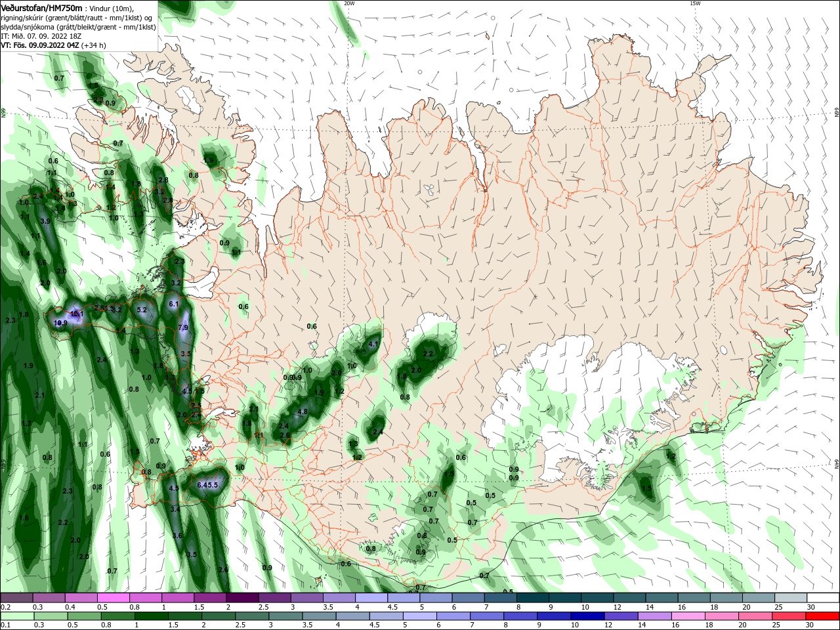Click the precipitation value 3.6 on the map

pos(177,535)
